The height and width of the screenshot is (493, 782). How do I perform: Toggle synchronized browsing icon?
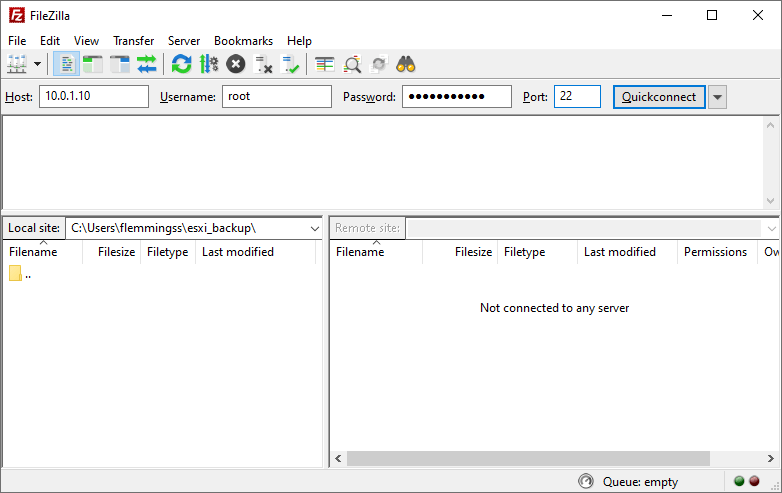pos(379,64)
